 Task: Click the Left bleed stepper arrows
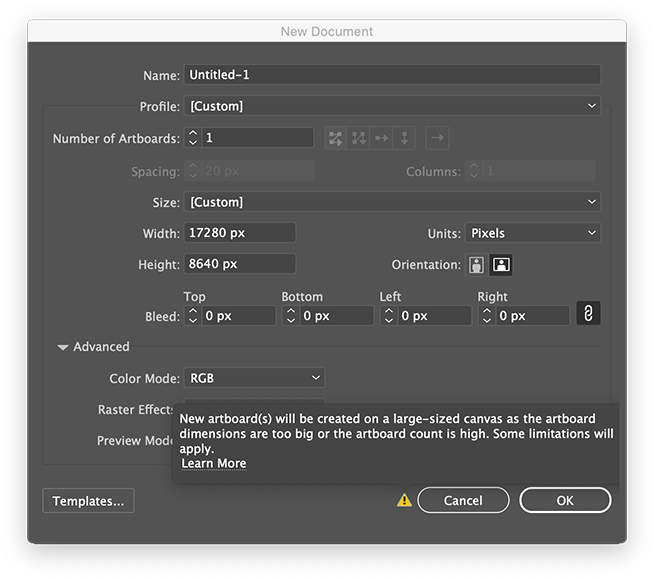point(389,316)
